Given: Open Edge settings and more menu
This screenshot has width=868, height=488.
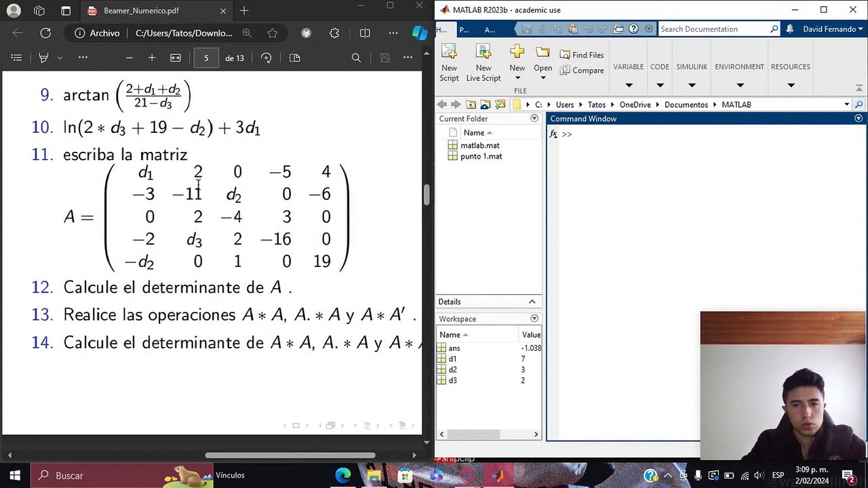Looking at the screenshot, I should point(393,33).
